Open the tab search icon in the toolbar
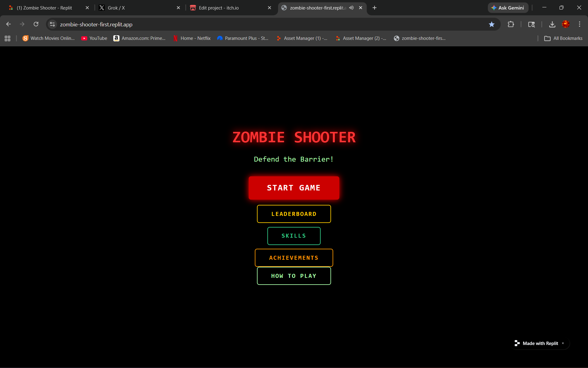The width and height of the screenshot is (588, 368). 531,24
